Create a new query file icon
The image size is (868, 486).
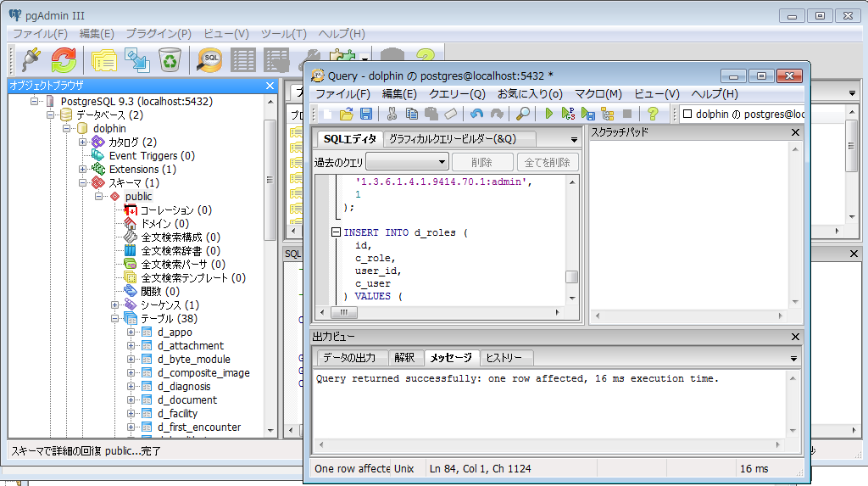(327, 115)
